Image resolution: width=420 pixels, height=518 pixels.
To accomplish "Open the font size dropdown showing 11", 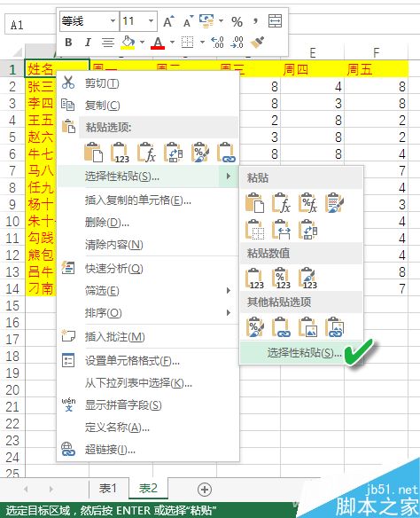I will click(152, 21).
